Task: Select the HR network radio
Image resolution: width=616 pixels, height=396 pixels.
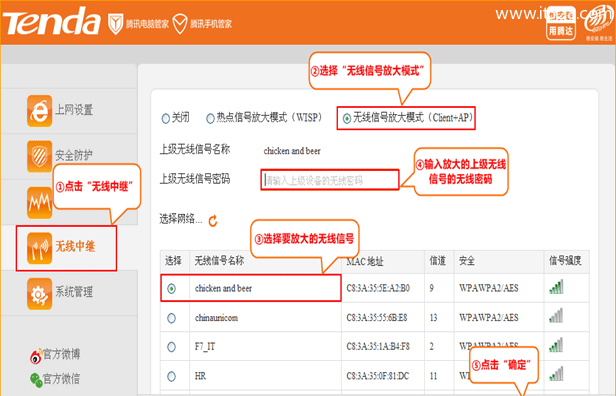Action: pyautogui.click(x=171, y=376)
